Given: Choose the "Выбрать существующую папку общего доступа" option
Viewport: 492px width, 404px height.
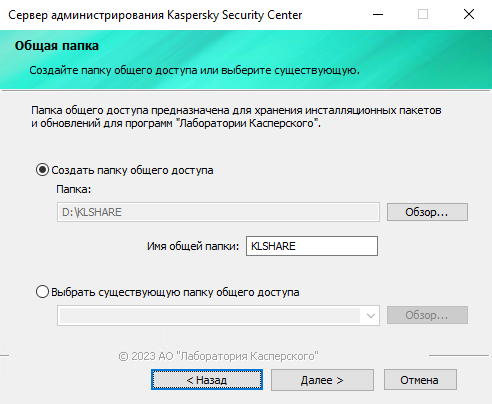Looking at the screenshot, I should click(42, 292).
